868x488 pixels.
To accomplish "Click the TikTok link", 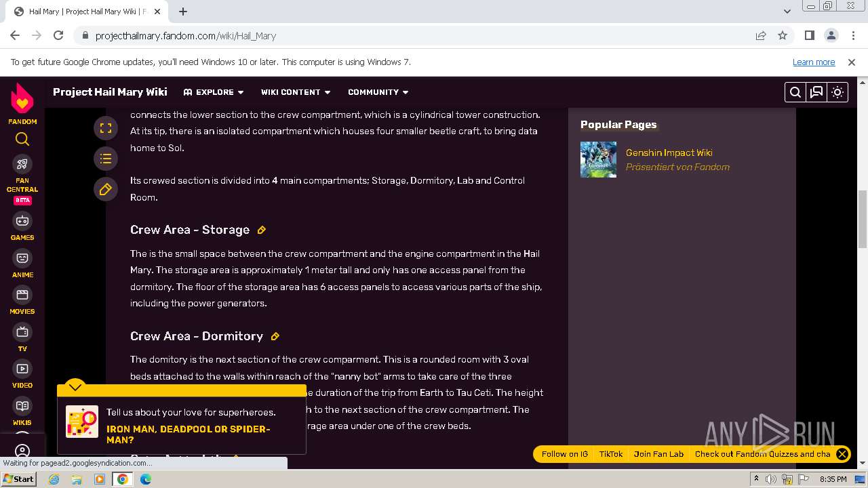I will tap(610, 454).
